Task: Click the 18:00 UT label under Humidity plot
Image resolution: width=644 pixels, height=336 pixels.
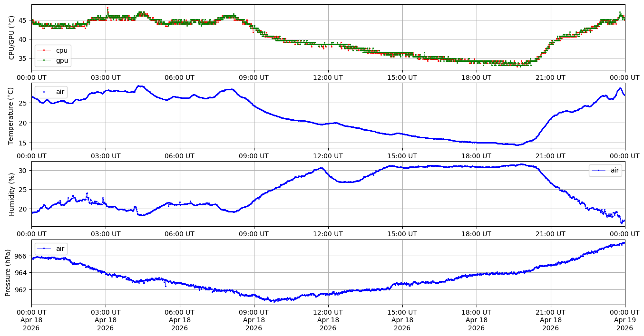Action: (x=476, y=234)
